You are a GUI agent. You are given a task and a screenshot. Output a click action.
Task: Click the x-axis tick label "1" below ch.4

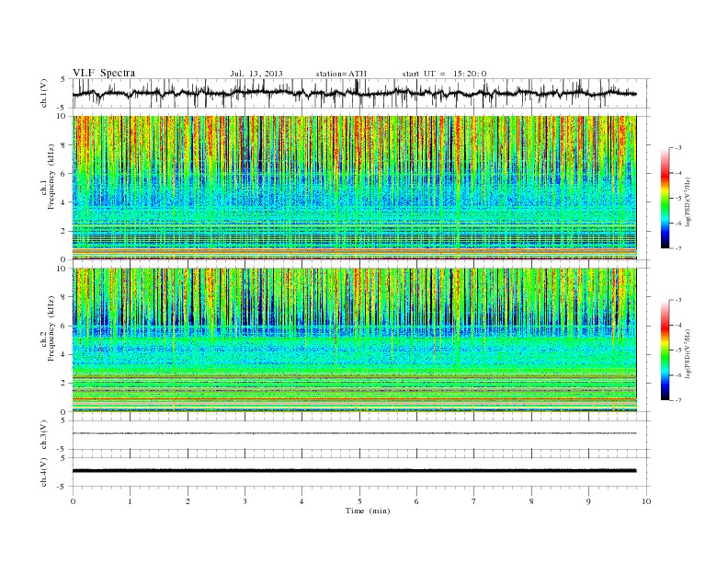tap(130, 501)
